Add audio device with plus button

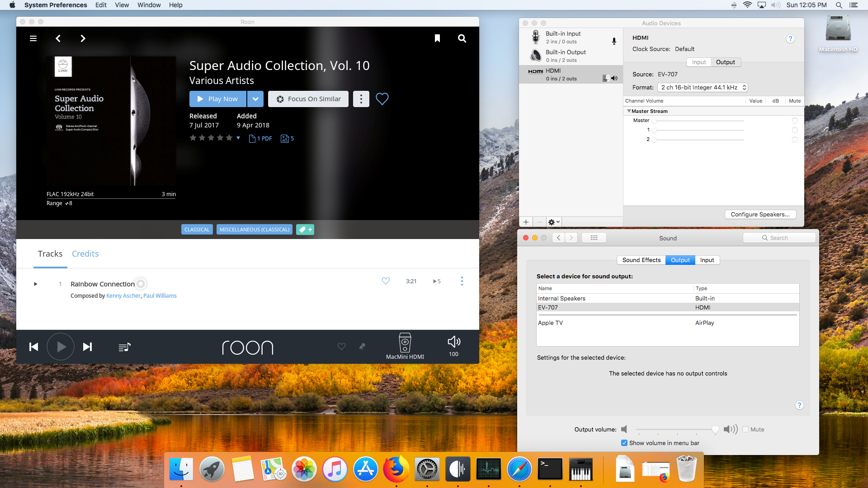pyautogui.click(x=526, y=222)
